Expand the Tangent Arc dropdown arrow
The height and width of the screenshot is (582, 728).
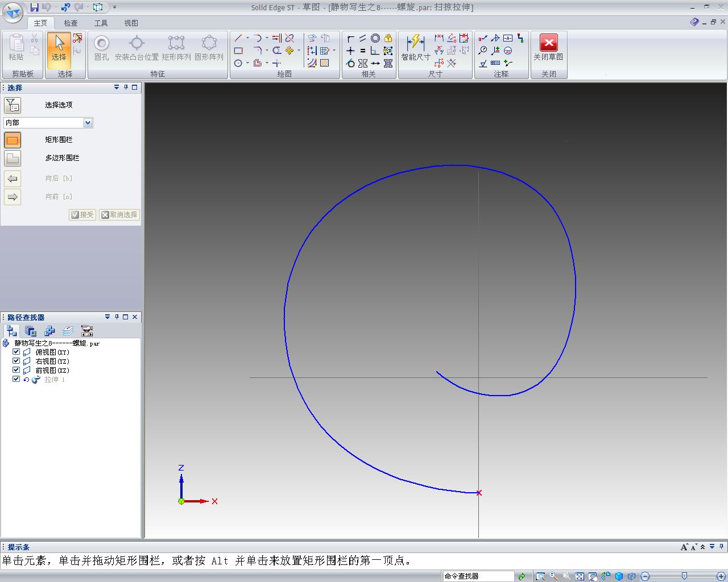[267, 38]
